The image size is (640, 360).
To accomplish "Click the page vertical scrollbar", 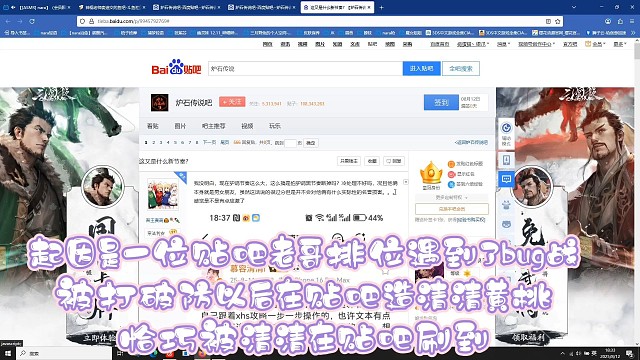I will click(x=637, y=192).
